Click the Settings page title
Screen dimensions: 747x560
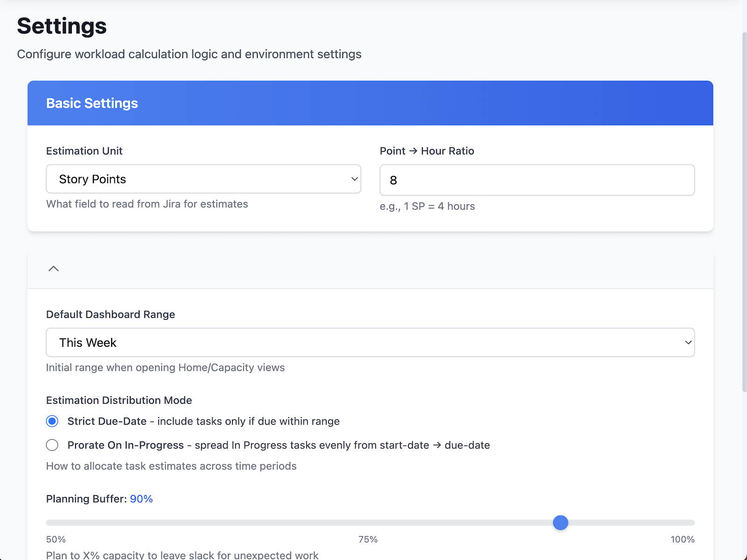(x=61, y=26)
